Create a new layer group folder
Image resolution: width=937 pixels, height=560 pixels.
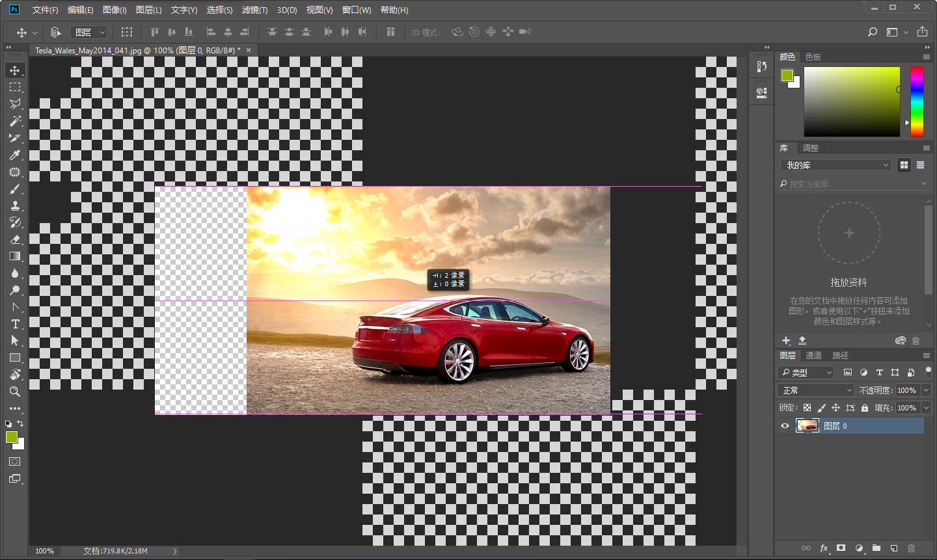coord(876,548)
